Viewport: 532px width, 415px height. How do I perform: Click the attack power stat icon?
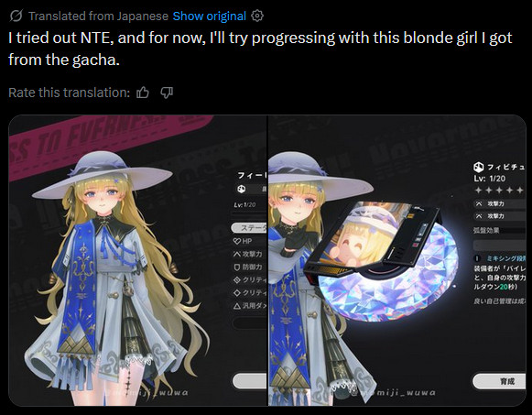click(x=237, y=254)
